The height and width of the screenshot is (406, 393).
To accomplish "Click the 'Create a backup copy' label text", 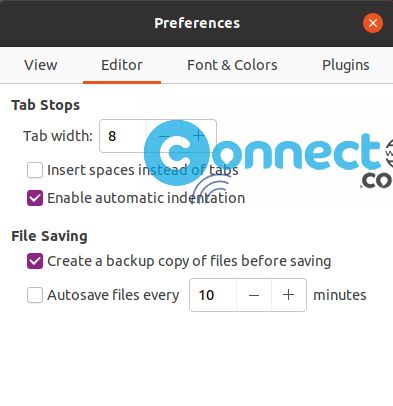I will coord(189,261).
